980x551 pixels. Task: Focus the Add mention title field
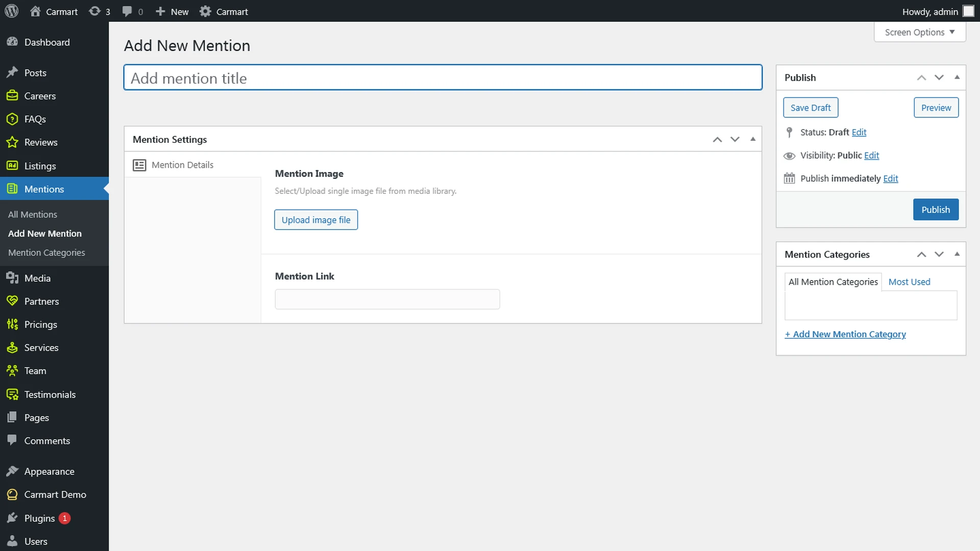[443, 78]
